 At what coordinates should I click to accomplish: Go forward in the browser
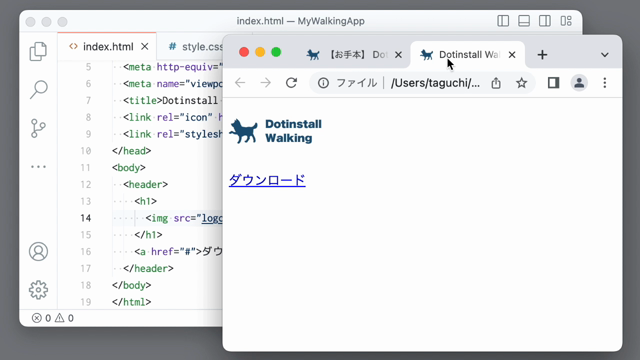(266, 83)
